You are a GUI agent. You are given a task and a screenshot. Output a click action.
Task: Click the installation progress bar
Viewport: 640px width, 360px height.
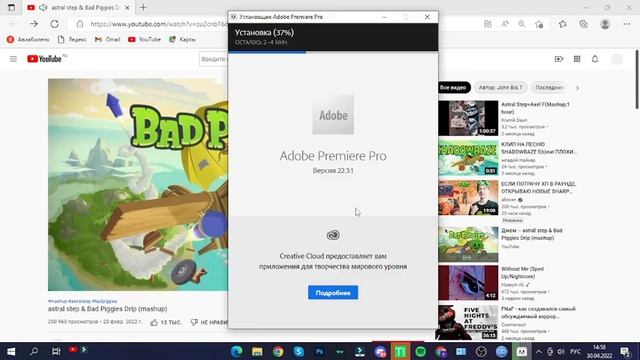333,52
